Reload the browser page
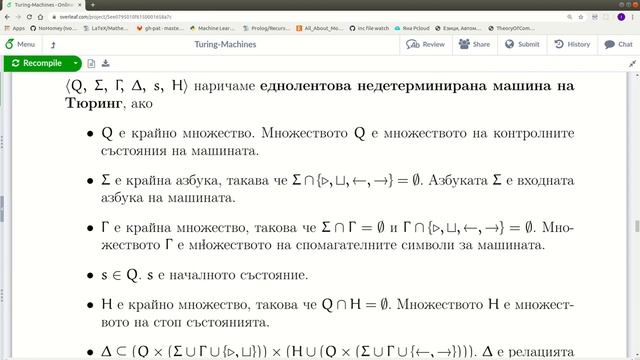The width and height of the screenshot is (640, 360). 29,17
